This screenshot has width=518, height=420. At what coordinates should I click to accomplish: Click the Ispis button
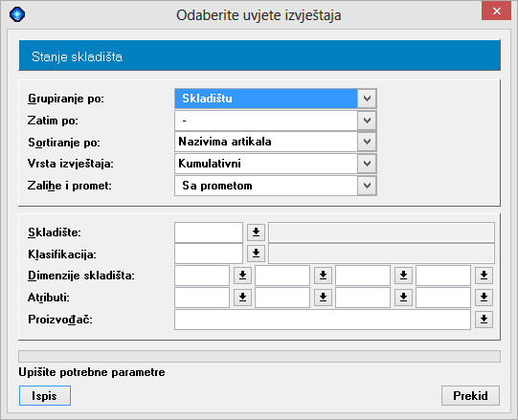point(45,395)
